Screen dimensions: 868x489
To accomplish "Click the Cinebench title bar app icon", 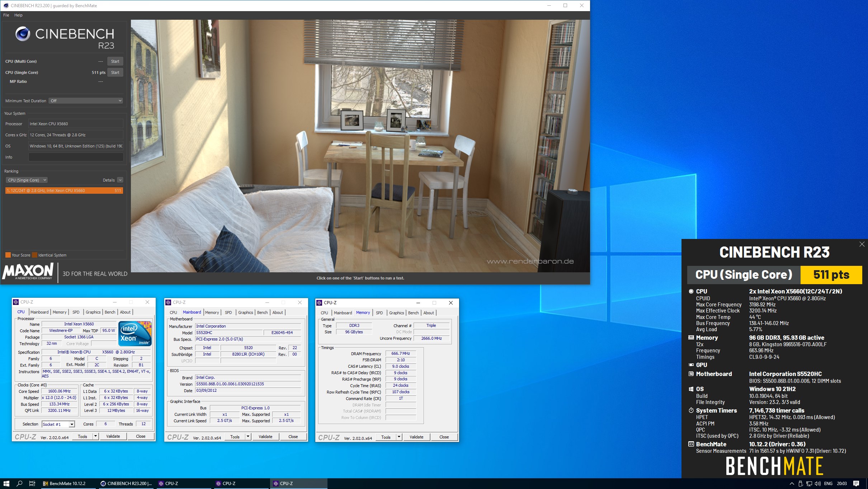I will 6,5.
